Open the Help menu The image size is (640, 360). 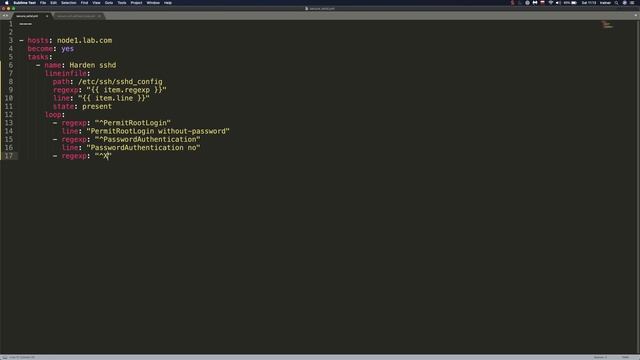tap(168, 3)
